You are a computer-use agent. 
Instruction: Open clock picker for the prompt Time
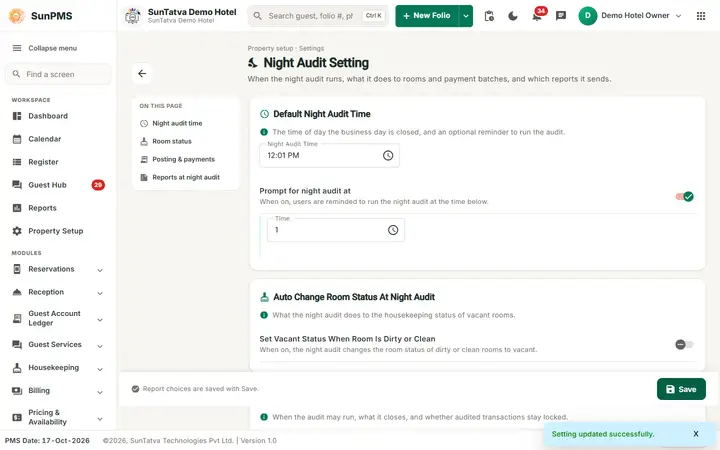(x=393, y=230)
